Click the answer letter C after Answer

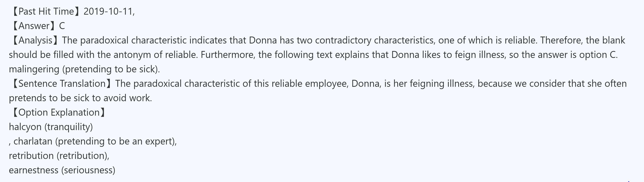pyautogui.click(x=62, y=26)
